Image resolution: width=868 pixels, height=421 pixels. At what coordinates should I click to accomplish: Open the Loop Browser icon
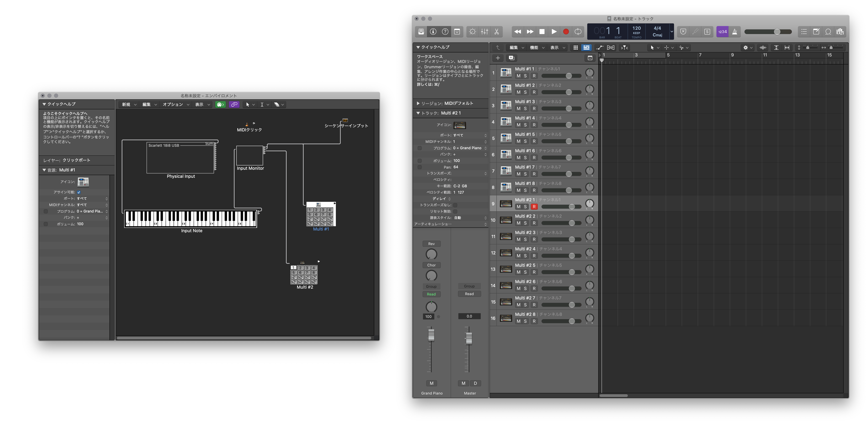pos(828,32)
